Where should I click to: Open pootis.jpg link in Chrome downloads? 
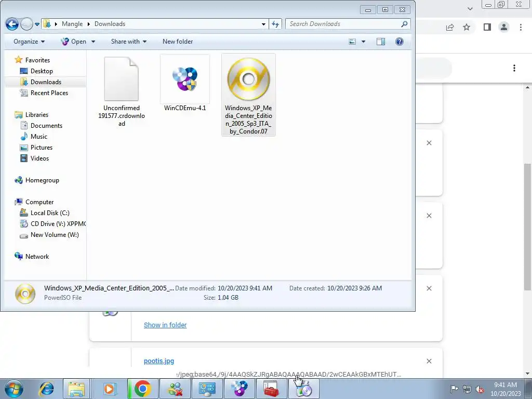coord(159,361)
